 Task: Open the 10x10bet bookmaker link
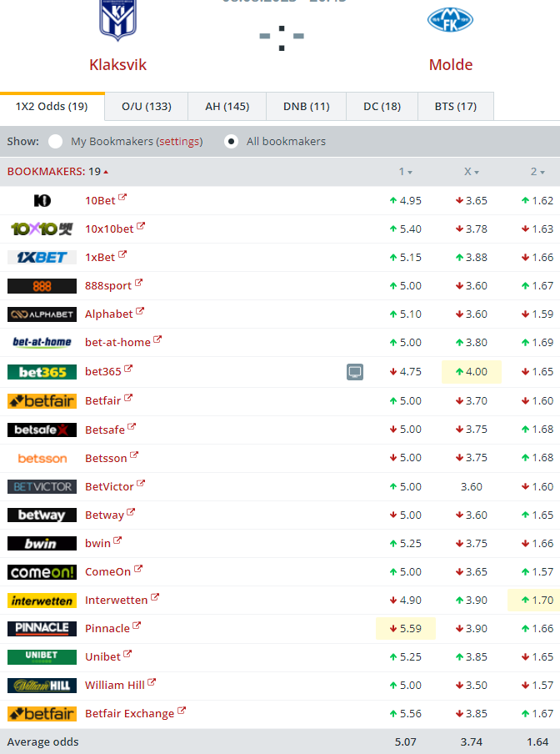point(109,229)
